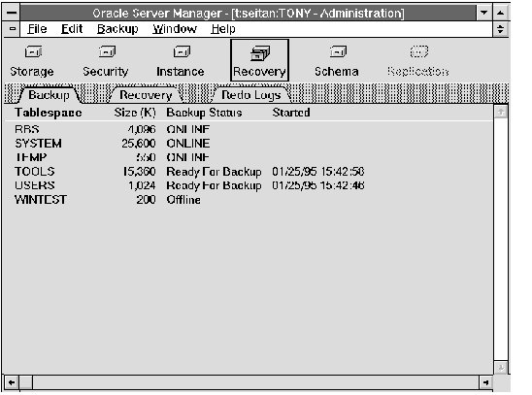The width and height of the screenshot is (532, 395).
Task: Select the SYSTEM tablespace row
Action: (x=248, y=144)
